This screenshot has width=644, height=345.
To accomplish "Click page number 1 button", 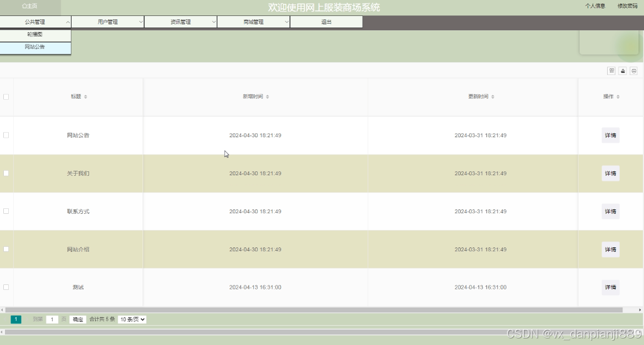I will [15, 319].
